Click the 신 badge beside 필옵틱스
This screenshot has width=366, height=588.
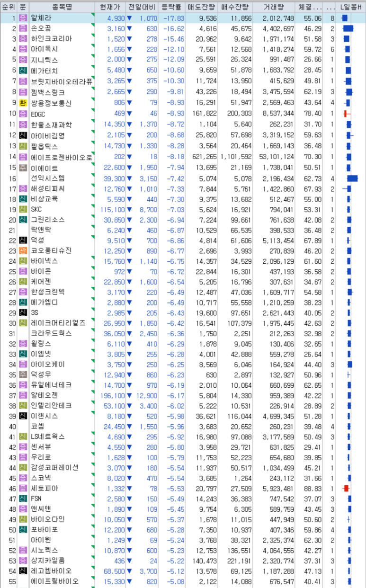23,146
